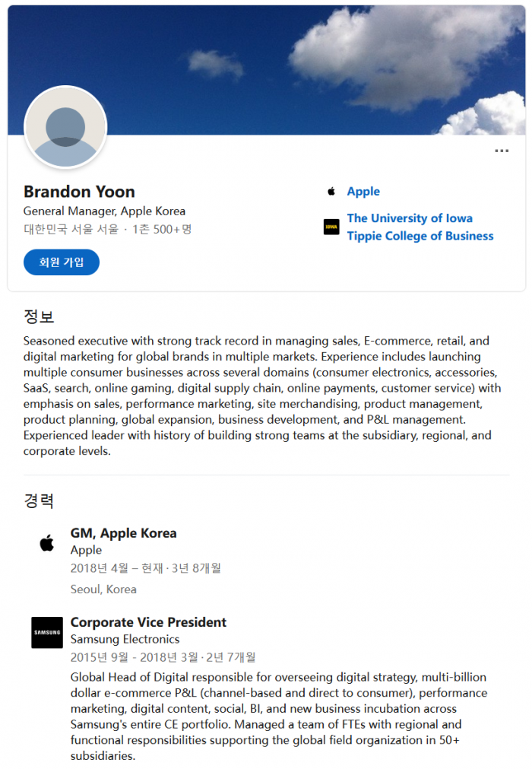Viewport: 532px width, 769px height.
Task: Open the GM, Apple Korea position title
Action: [123, 533]
